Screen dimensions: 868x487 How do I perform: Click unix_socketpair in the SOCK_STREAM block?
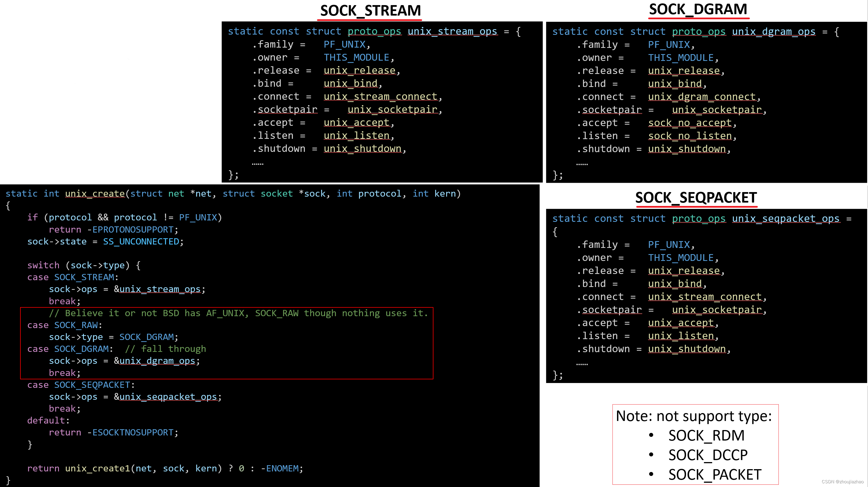[x=393, y=110]
